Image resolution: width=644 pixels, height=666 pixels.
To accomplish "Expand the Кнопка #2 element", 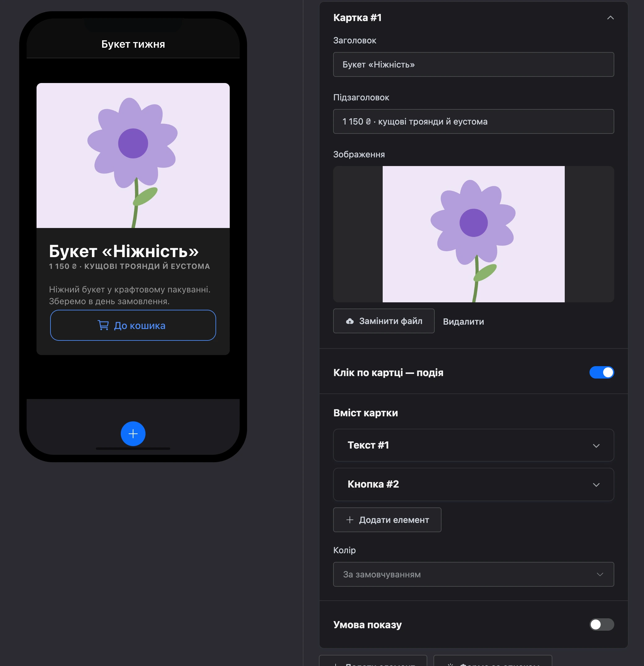I will coord(473,484).
